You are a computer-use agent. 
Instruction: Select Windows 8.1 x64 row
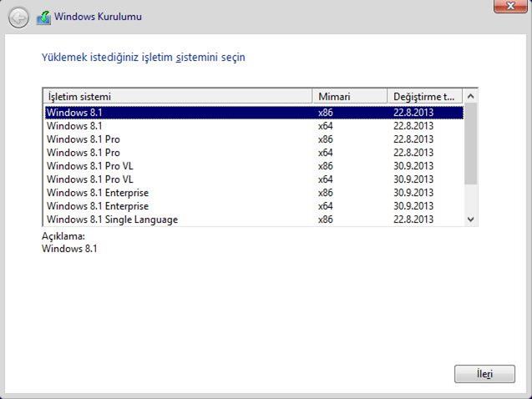pyautogui.click(x=254, y=126)
